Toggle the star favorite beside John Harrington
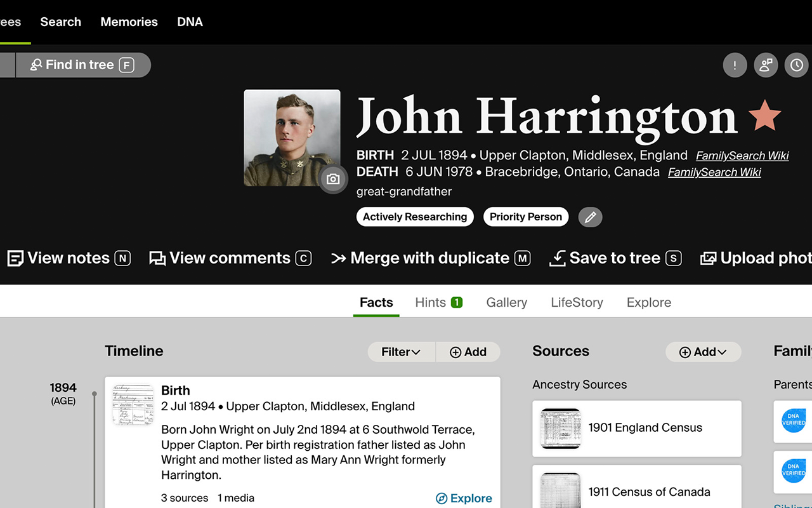Image resolution: width=812 pixels, height=508 pixels. pos(764,116)
